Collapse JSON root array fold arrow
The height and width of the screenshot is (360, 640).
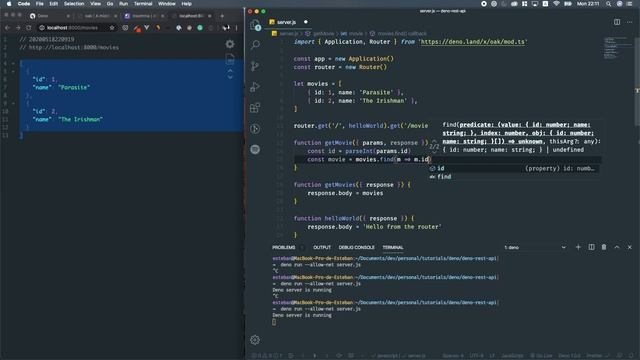click(13, 63)
